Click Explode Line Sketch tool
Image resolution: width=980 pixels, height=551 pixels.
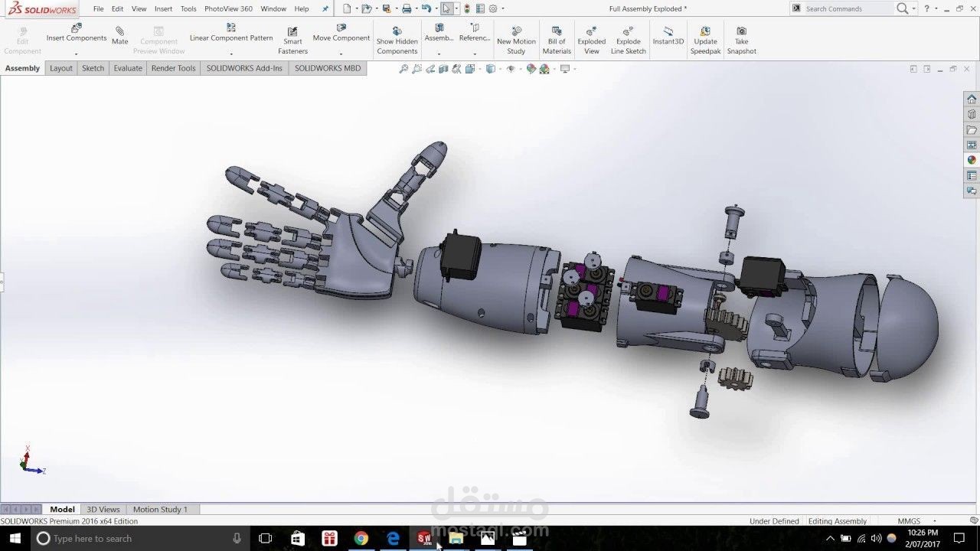(x=628, y=41)
